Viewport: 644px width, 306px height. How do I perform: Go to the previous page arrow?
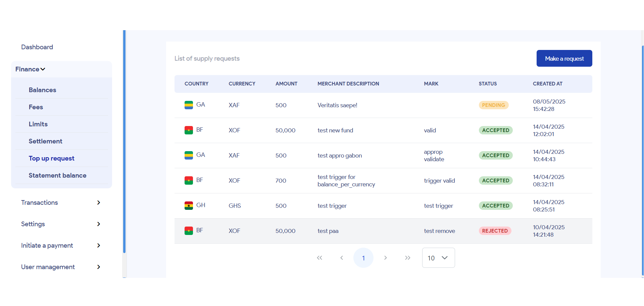pyautogui.click(x=342, y=258)
